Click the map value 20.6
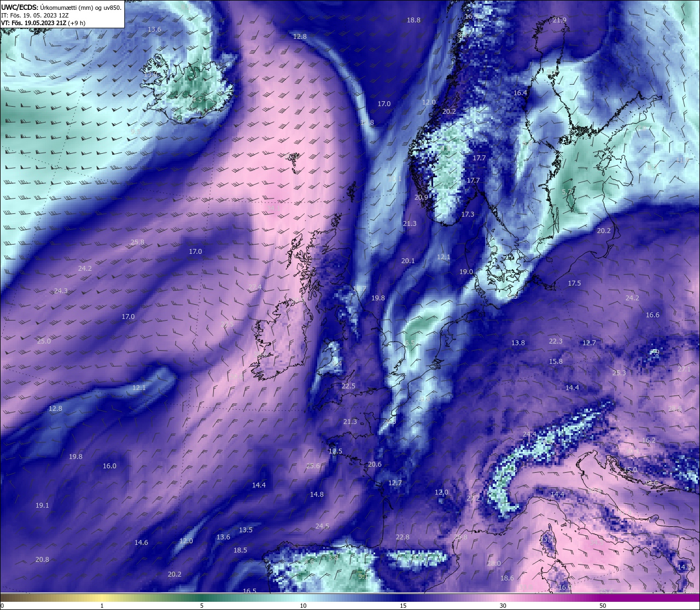Viewport: 700px width, 610px height. pos(375,464)
